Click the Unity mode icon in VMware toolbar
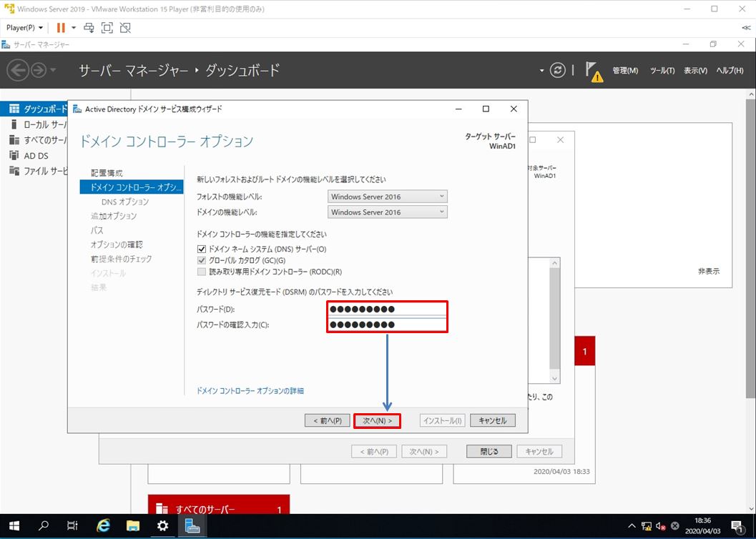This screenshot has height=539, width=756. [125, 28]
